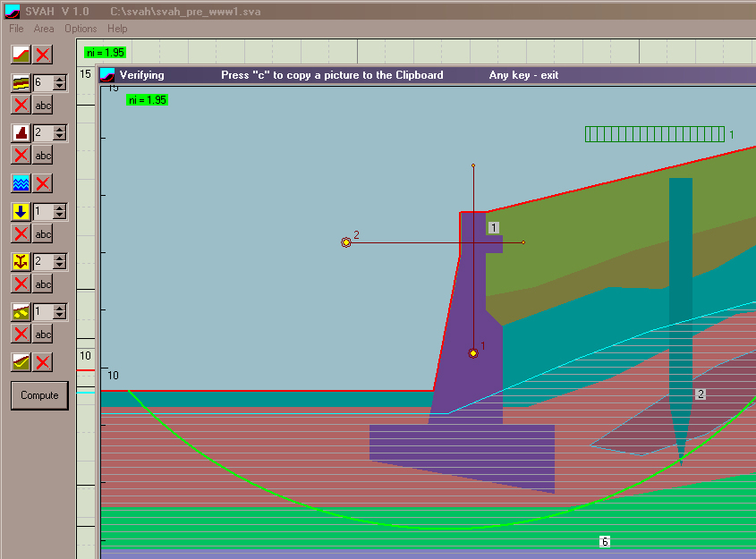The image size is (756, 559).
Task: Click the Compute button
Action: coord(39,395)
